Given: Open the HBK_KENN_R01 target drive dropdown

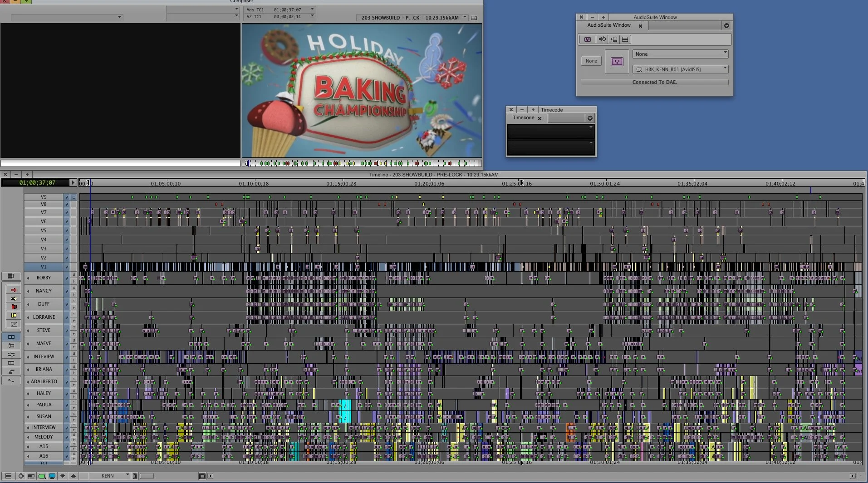Looking at the screenshot, I should click(680, 69).
